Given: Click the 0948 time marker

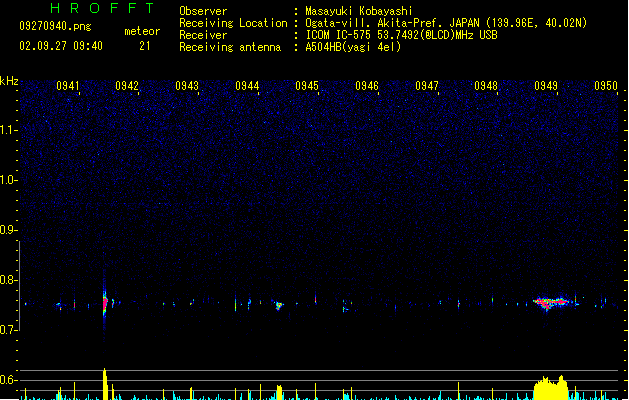Looking at the screenshot, I should click(486, 86).
